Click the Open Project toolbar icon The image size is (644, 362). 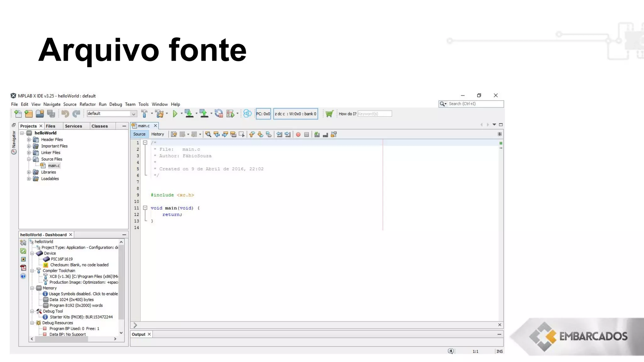40,114
